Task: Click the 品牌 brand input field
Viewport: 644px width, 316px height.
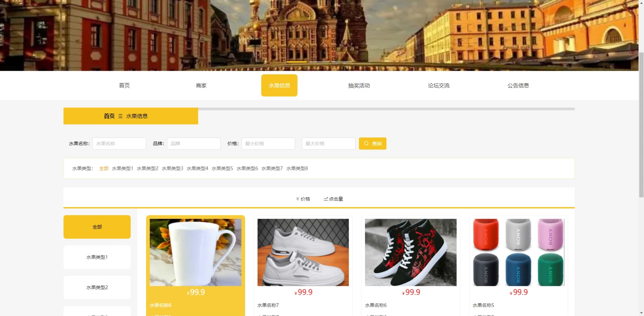Action: point(193,143)
